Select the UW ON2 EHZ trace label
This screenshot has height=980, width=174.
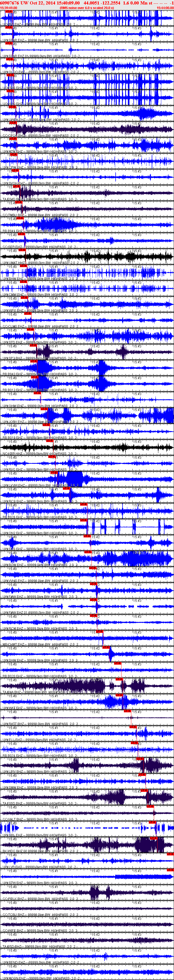[40, 533]
